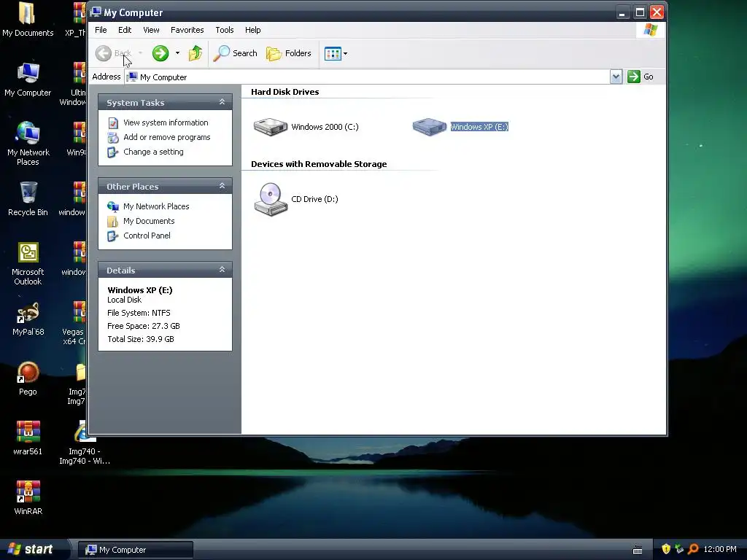Open the Views toolbar icon
Screen dimensions: 747x560
click(x=333, y=53)
